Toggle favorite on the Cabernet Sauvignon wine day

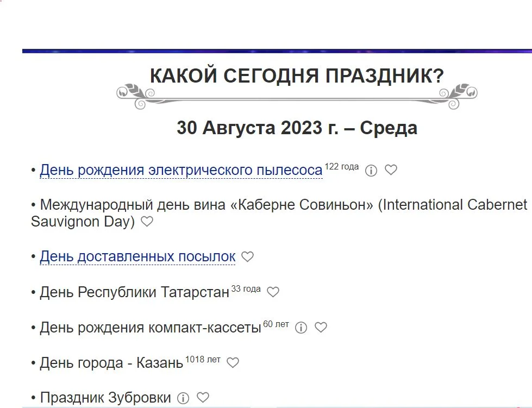point(147,222)
